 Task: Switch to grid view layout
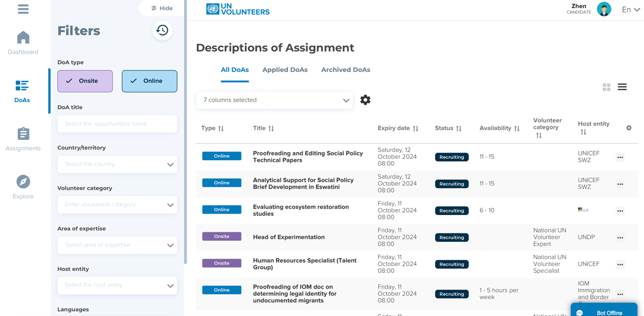pyautogui.click(x=606, y=87)
